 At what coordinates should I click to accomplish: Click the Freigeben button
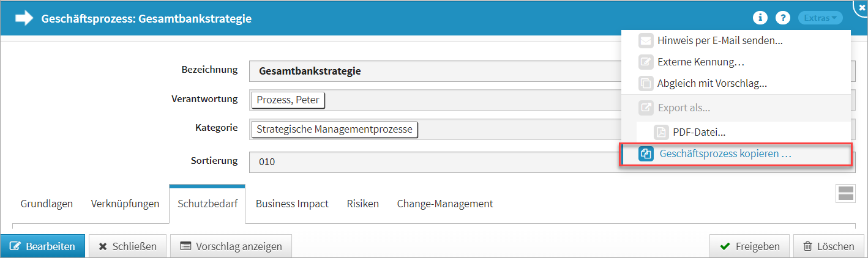(x=749, y=246)
